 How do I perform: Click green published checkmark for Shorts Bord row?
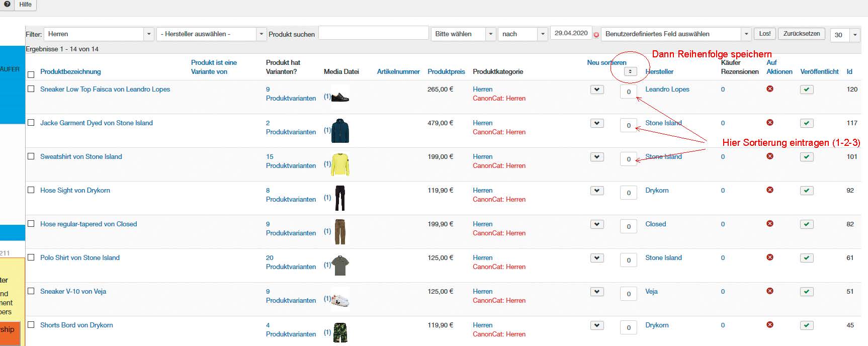click(x=807, y=325)
